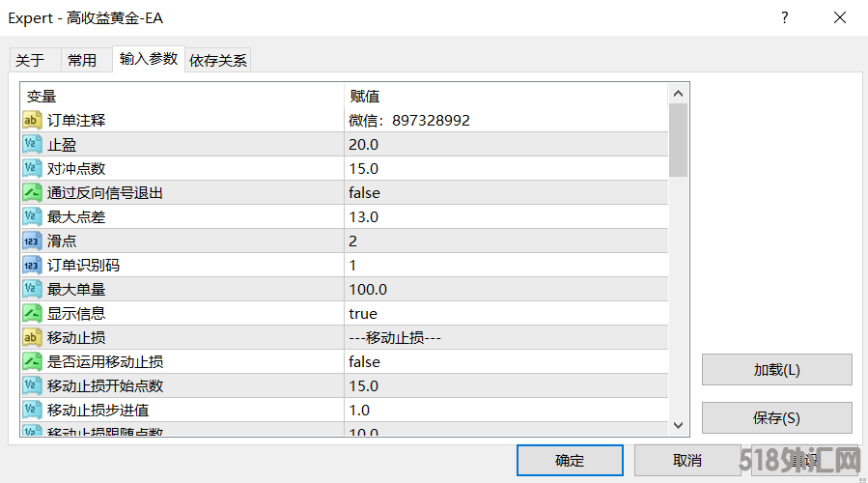The height and width of the screenshot is (483, 868).
Task: Select the false value for 是否运用移动止损
Action: (365, 361)
